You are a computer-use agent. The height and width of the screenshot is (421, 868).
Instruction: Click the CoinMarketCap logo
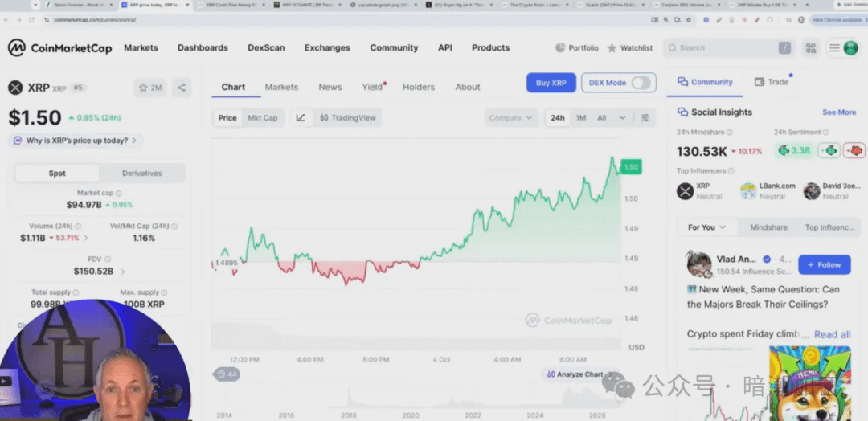click(x=59, y=47)
